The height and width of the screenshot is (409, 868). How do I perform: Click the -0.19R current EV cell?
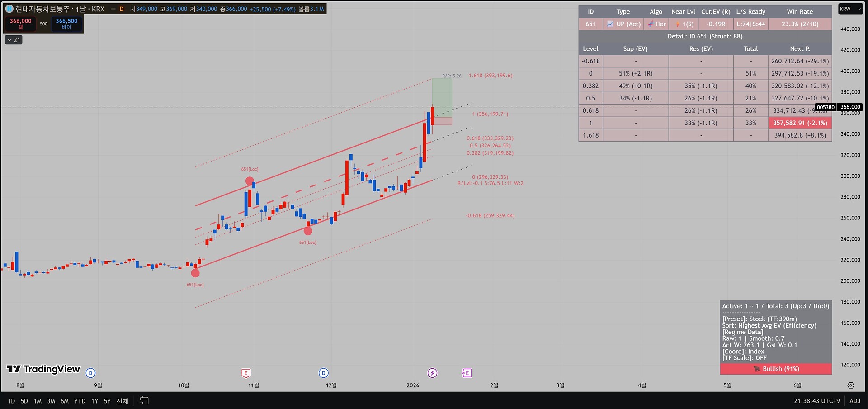click(716, 24)
